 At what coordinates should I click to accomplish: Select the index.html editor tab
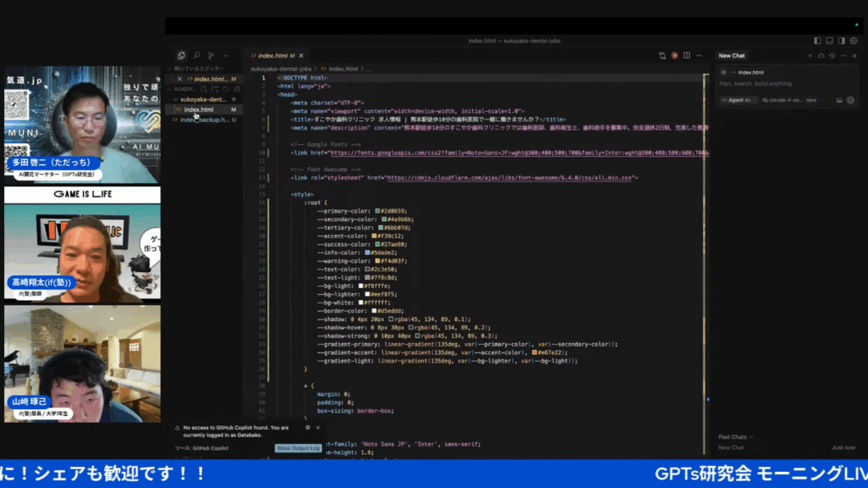[x=273, y=55]
